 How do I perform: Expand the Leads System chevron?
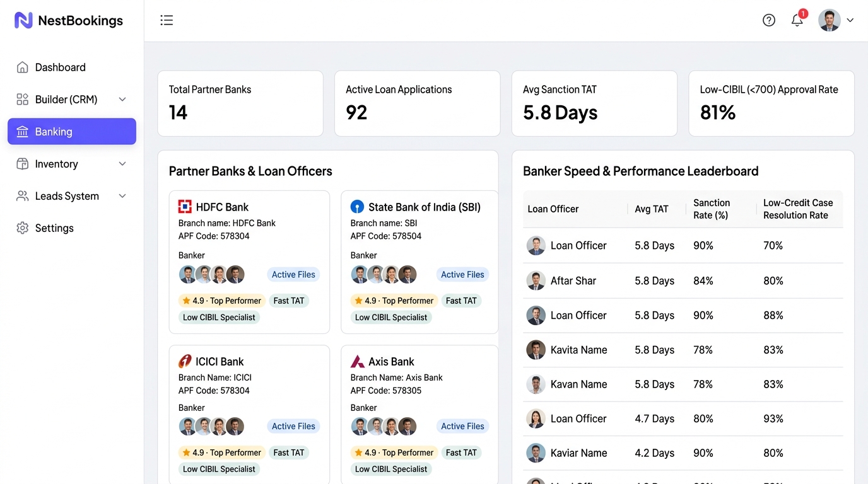pos(122,196)
